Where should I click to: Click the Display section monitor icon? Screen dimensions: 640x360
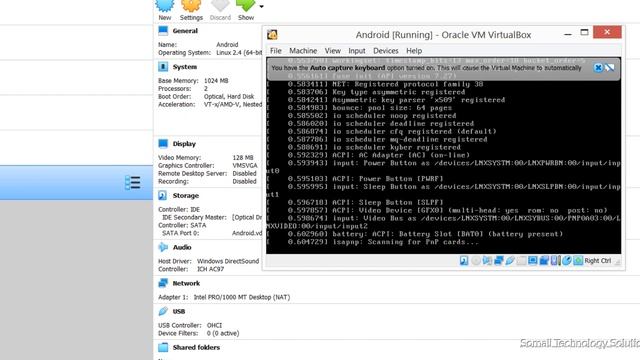[x=163, y=144]
